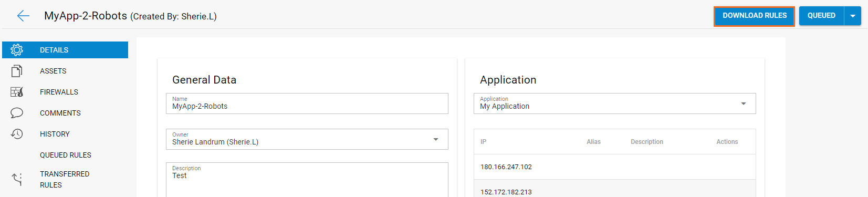Click the Comments speech bubble icon

tap(17, 113)
